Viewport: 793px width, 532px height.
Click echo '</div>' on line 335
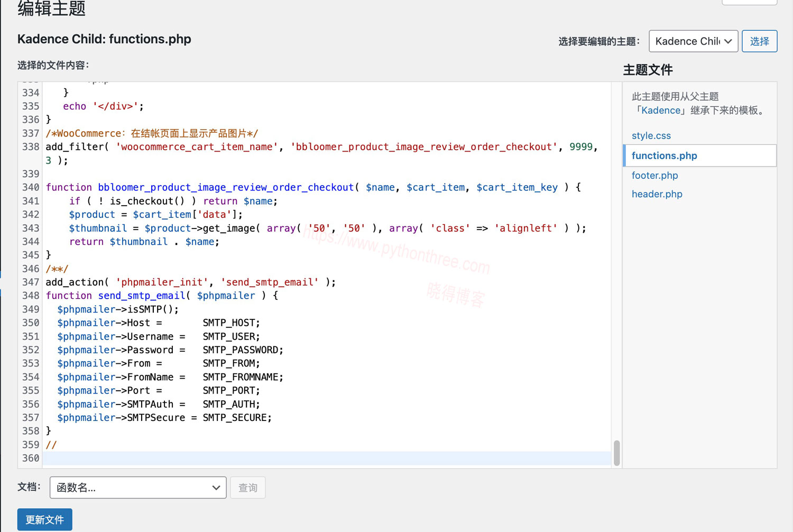103,106
